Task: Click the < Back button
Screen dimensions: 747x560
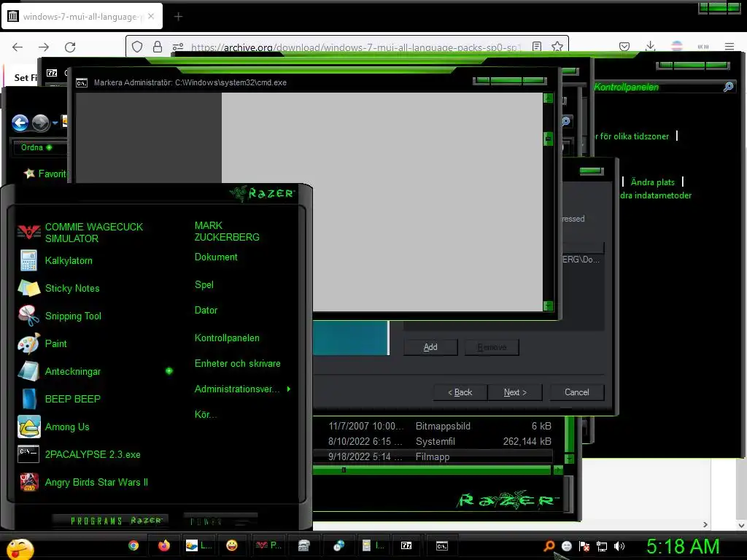Action: (x=460, y=392)
